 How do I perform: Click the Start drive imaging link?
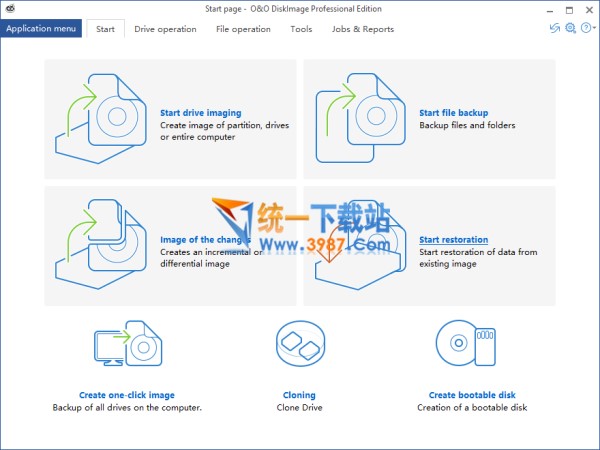pos(201,113)
